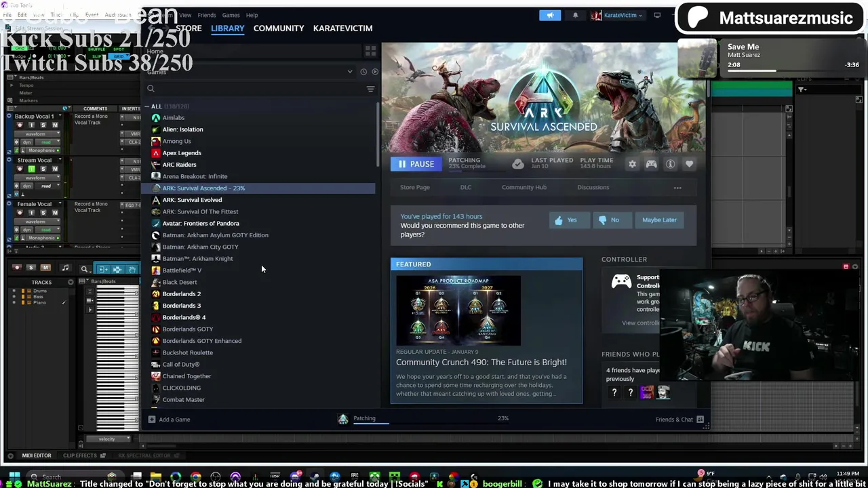The height and width of the screenshot is (488, 868).
Task: Select the Pro Tools grabber hand tool
Action: pyautogui.click(x=132, y=269)
